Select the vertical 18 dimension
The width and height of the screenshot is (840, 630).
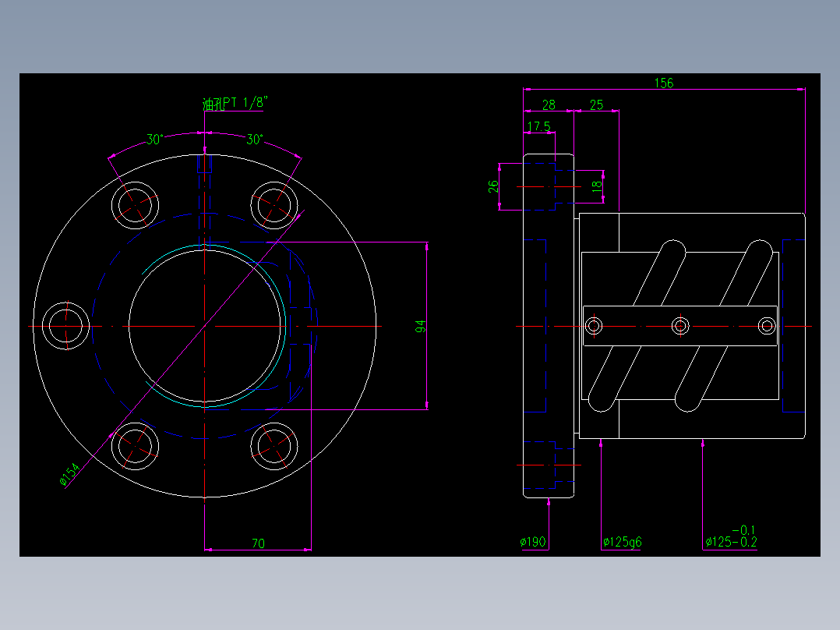597,186
